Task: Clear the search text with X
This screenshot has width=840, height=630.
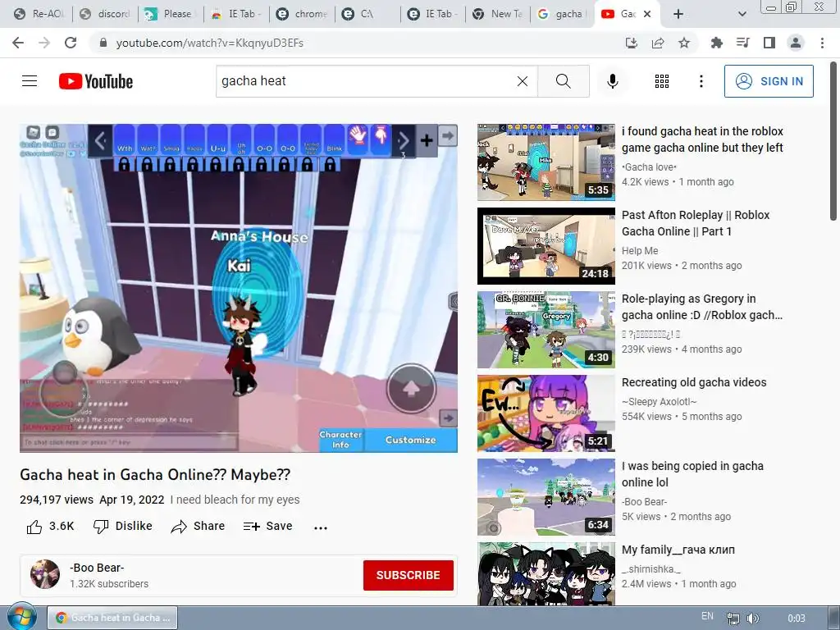Action: [x=523, y=81]
